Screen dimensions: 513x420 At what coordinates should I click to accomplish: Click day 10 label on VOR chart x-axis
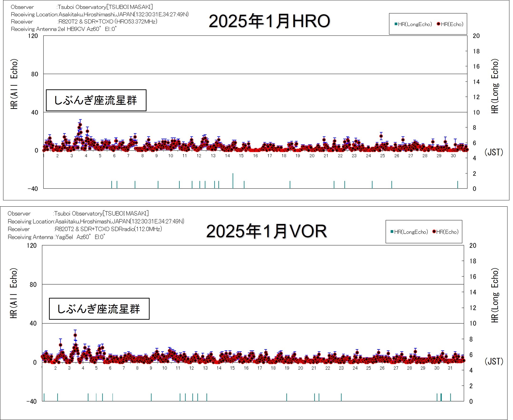click(x=164, y=368)
